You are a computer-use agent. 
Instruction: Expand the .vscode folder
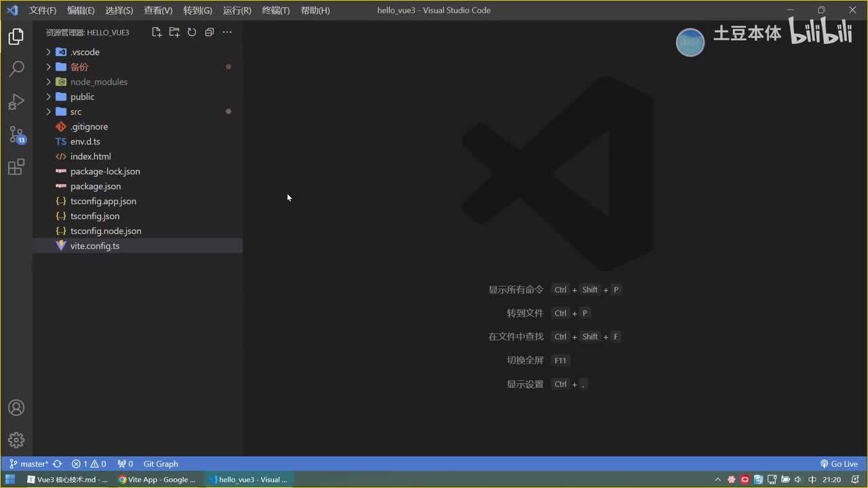point(137,52)
